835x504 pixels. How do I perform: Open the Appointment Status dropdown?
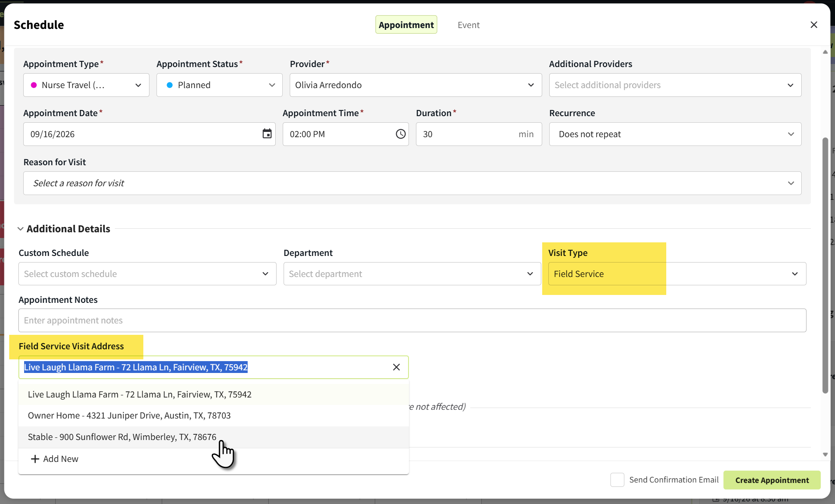(220, 85)
